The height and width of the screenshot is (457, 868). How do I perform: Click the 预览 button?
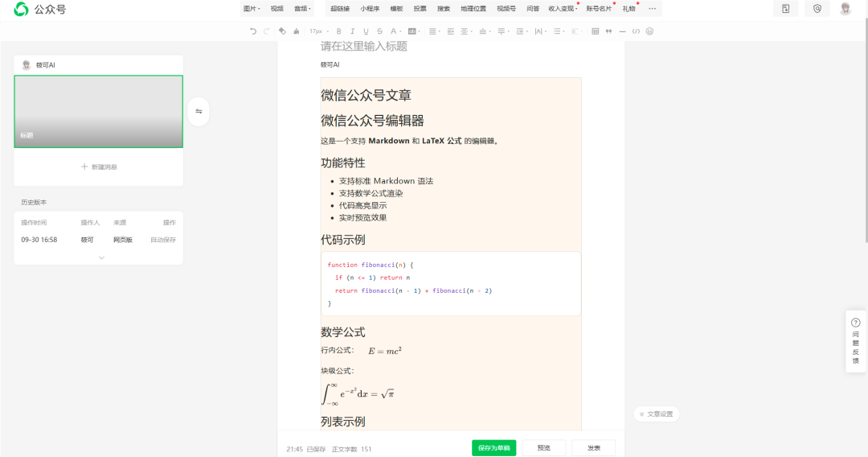(543, 447)
